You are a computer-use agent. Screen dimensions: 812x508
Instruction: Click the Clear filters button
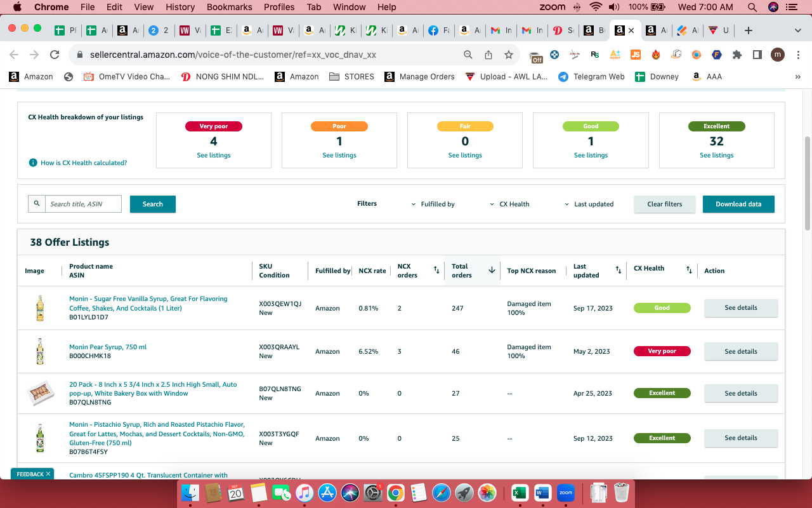(664, 204)
